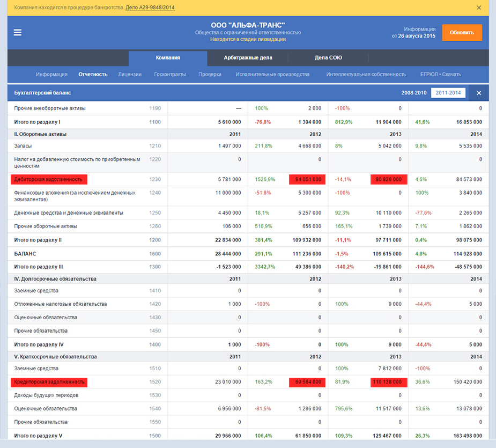Open Интеллектуальная собственность subsection
Screen dimensions: 496x448
point(366,75)
